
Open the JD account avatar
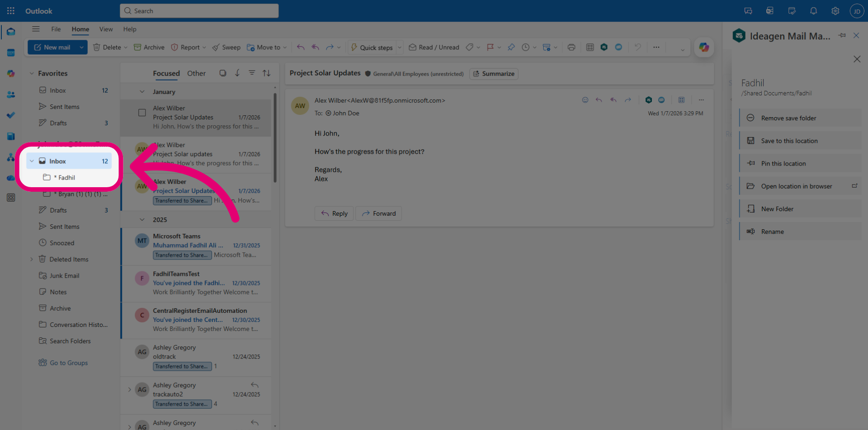857,11
